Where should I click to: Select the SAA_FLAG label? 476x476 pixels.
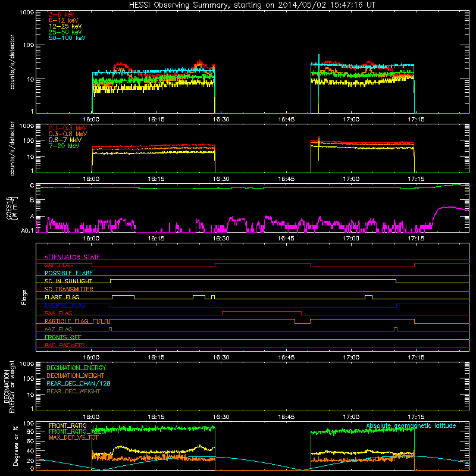pos(58,313)
